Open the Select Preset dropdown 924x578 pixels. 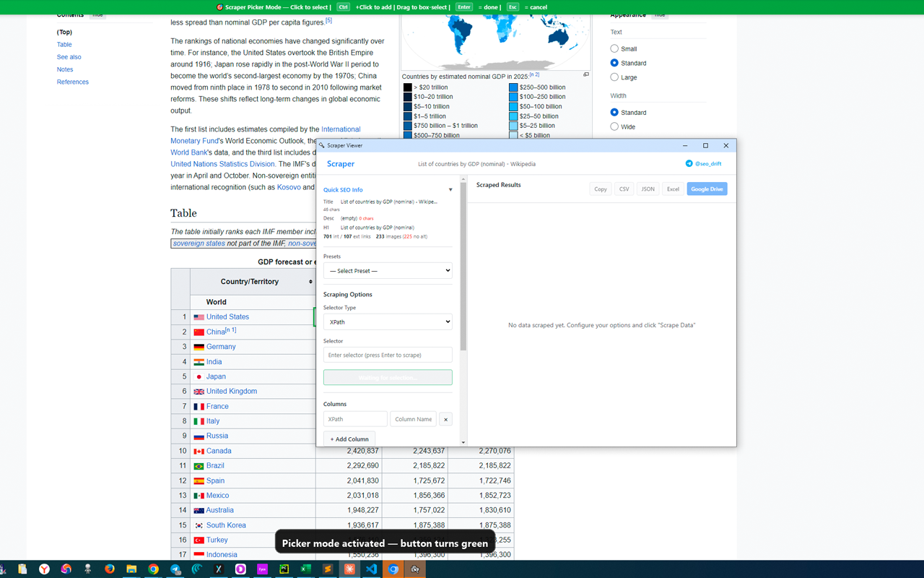[388, 271]
